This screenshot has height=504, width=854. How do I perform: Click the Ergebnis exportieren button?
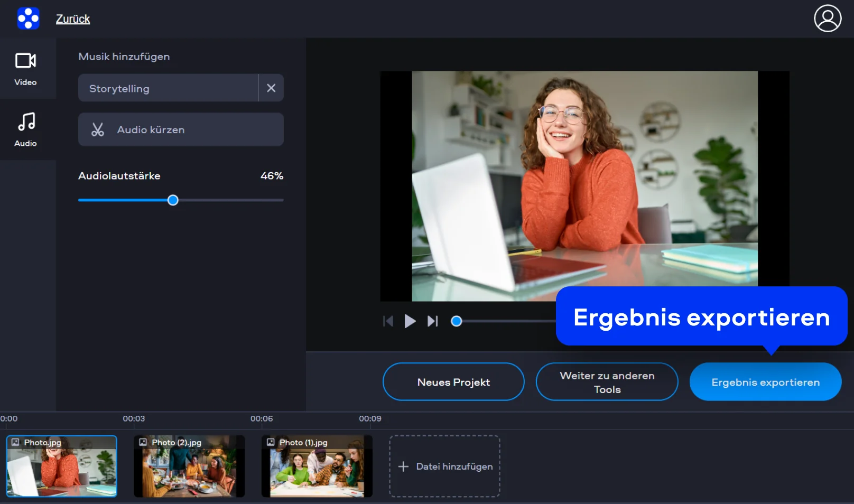[x=765, y=382]
